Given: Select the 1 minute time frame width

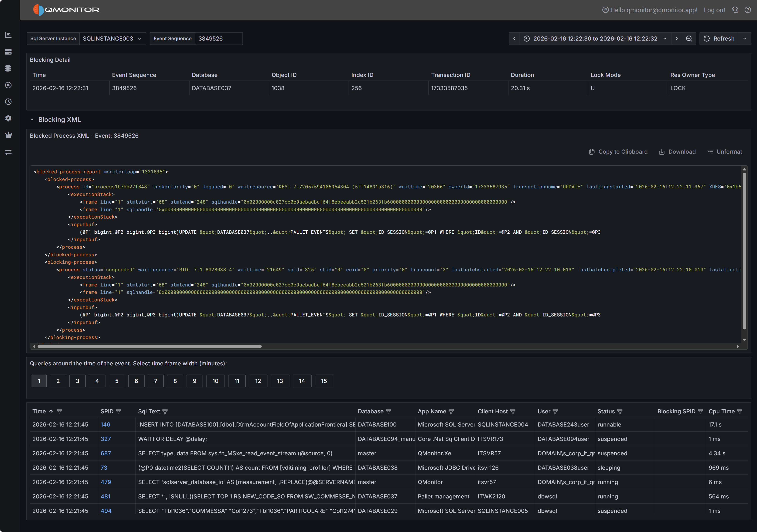Looking at the screenshot, I should tap(39, 381).
